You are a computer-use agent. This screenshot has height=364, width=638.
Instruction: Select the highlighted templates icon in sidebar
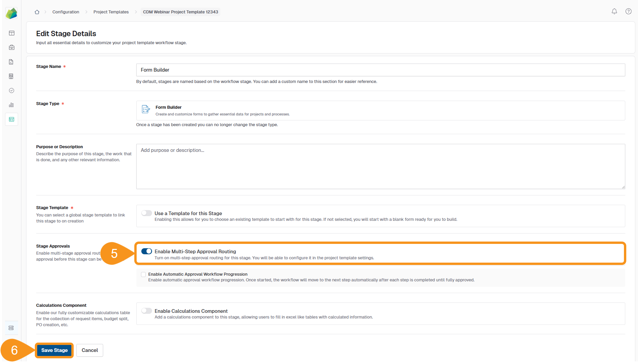click(x=11, y=119)
